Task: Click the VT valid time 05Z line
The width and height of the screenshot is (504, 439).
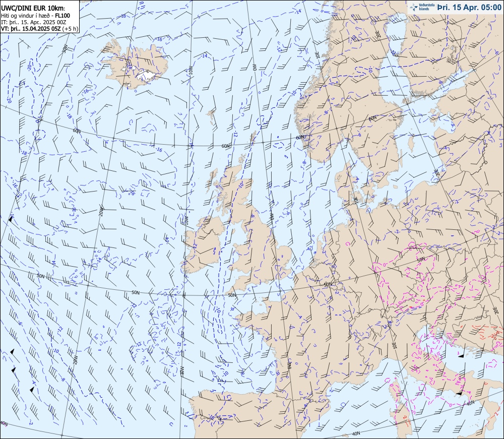Action: click(39, 28)
